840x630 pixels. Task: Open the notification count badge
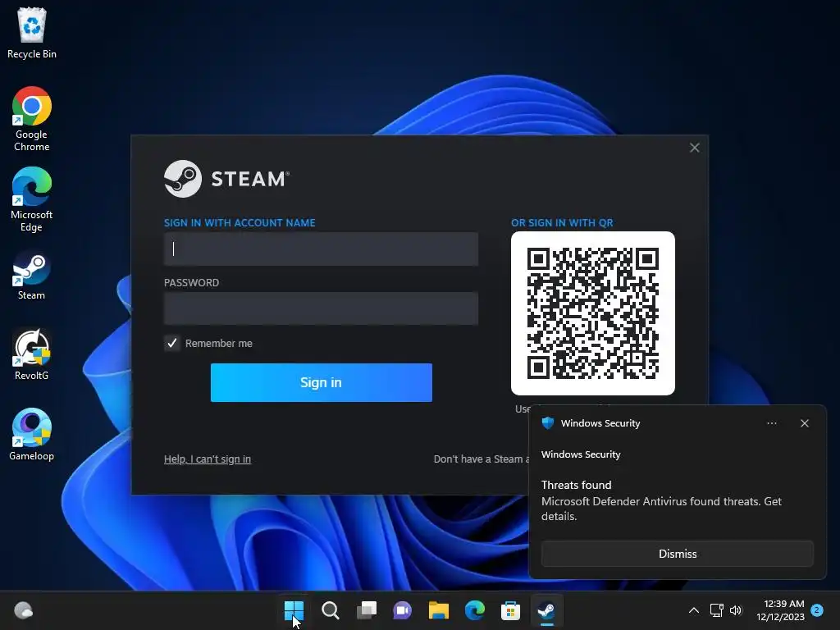(817, 610)
